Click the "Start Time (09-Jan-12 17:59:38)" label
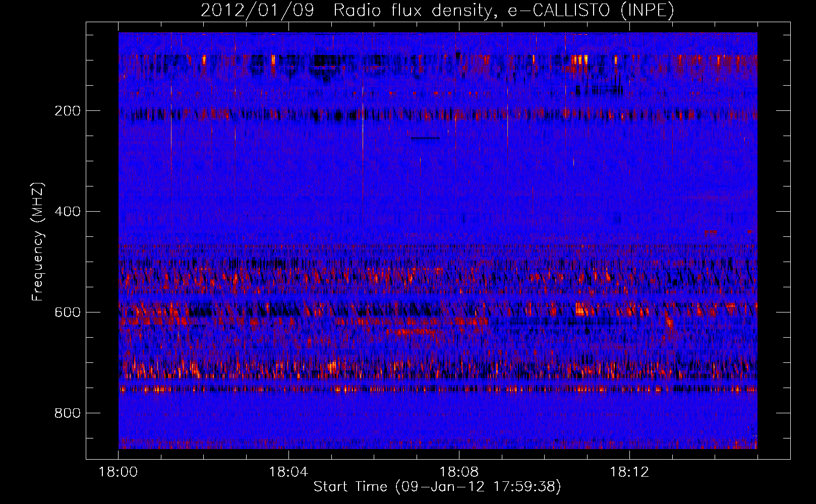The image size is (816, 504). (x=437, y=487)
